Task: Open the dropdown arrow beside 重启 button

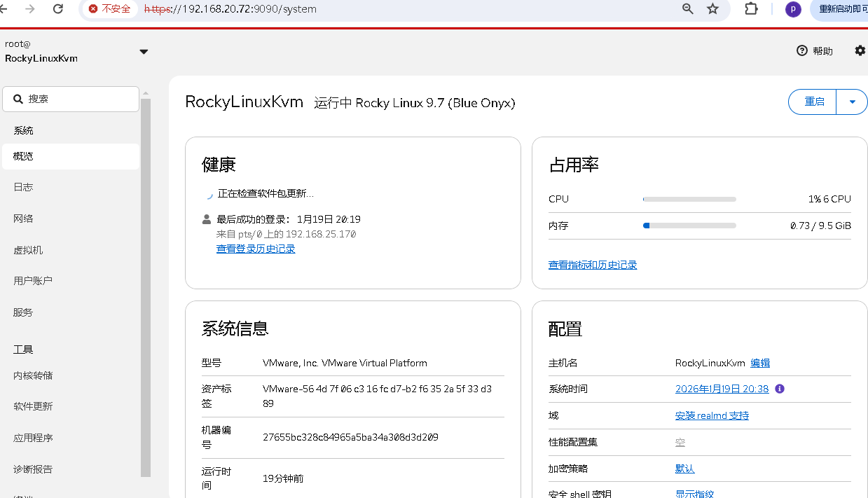Action: [852, 102]
